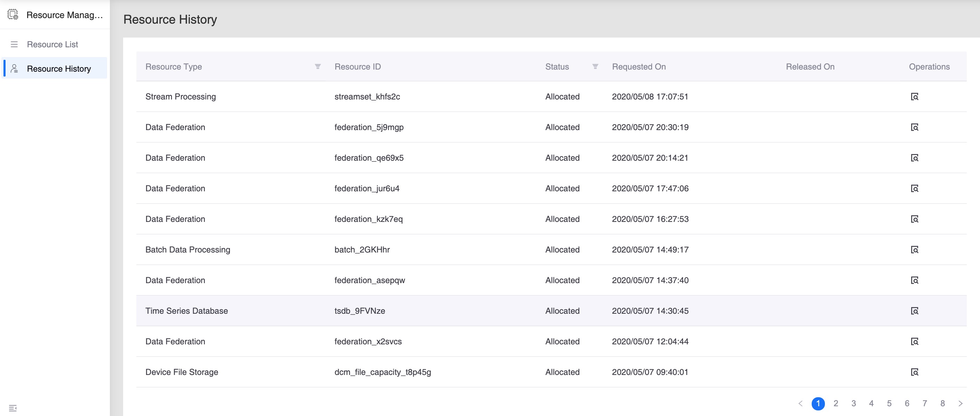
Task: Click timestamp 2020/05/07 20:14:21
Action: 650,158
